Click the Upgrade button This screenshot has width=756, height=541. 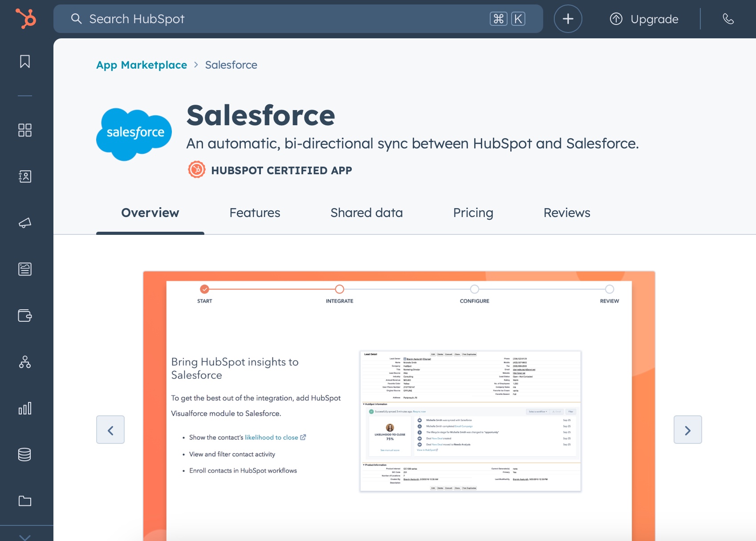(643, 19)
